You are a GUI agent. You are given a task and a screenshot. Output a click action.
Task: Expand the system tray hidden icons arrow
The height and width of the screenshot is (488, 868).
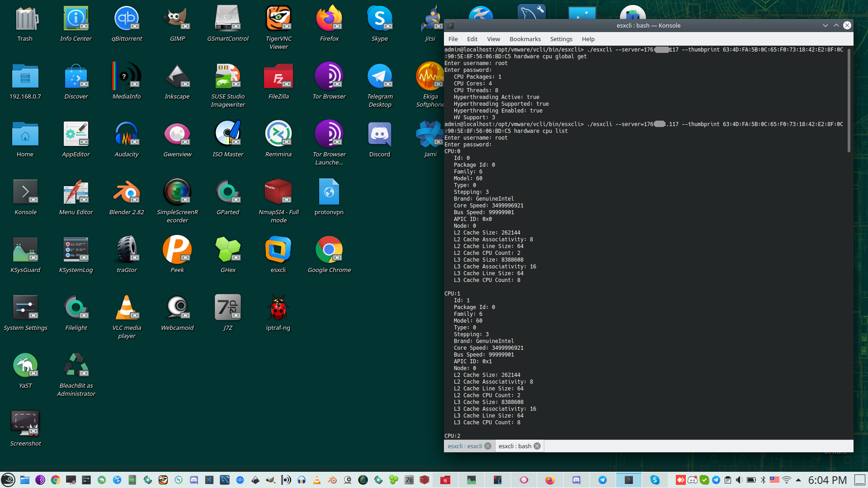pyautogui.click(x=798, y=480)
